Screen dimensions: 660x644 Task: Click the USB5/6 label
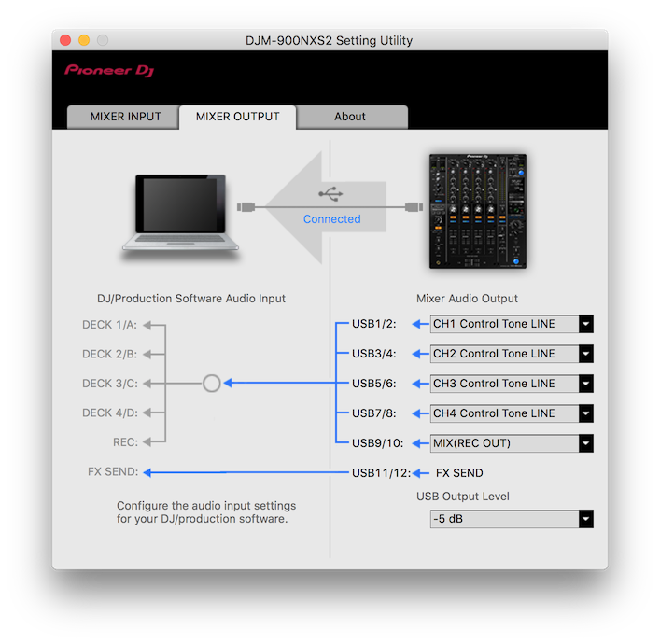[x=373, y=384]
